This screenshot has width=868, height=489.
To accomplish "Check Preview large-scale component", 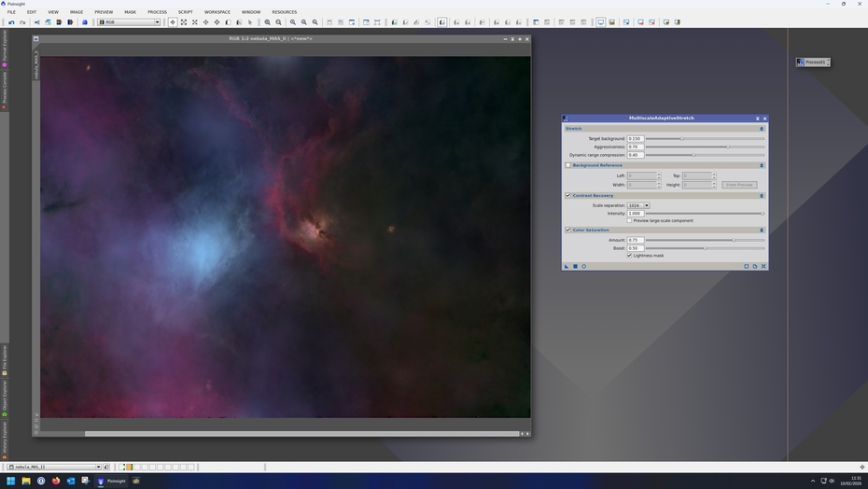I will click(630, 220).
